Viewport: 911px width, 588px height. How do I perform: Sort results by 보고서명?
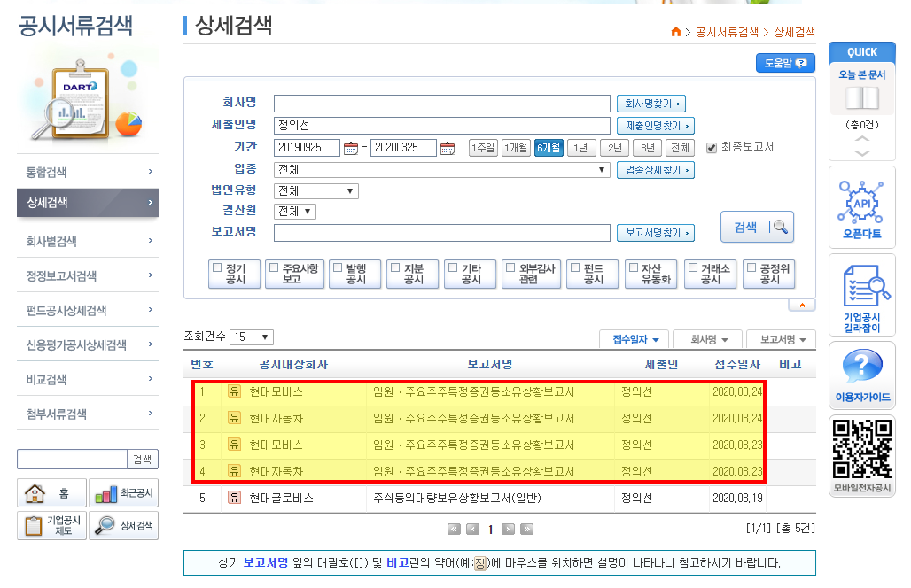(x=782, y=339)
